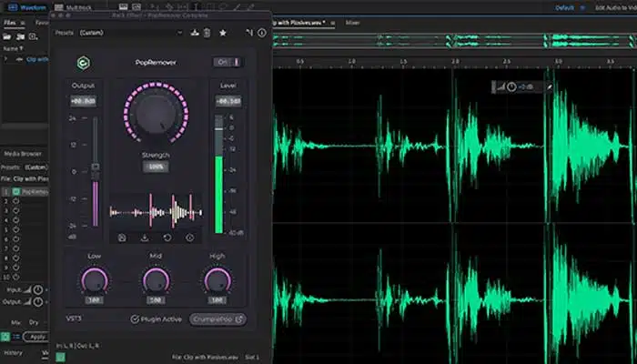Switch to Waveform editor view
Screen dimensions: 637x364
pos(27,7)
